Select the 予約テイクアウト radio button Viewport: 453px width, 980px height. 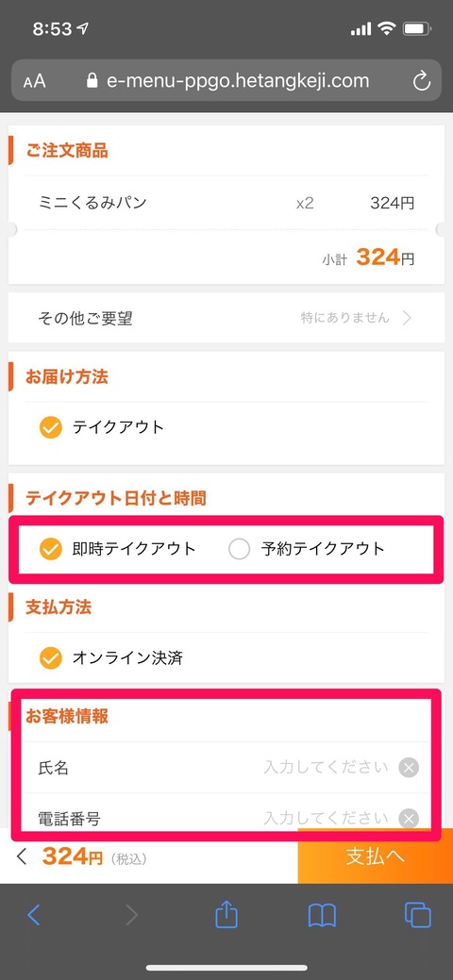pyautogui.click(x=239, y=549)
